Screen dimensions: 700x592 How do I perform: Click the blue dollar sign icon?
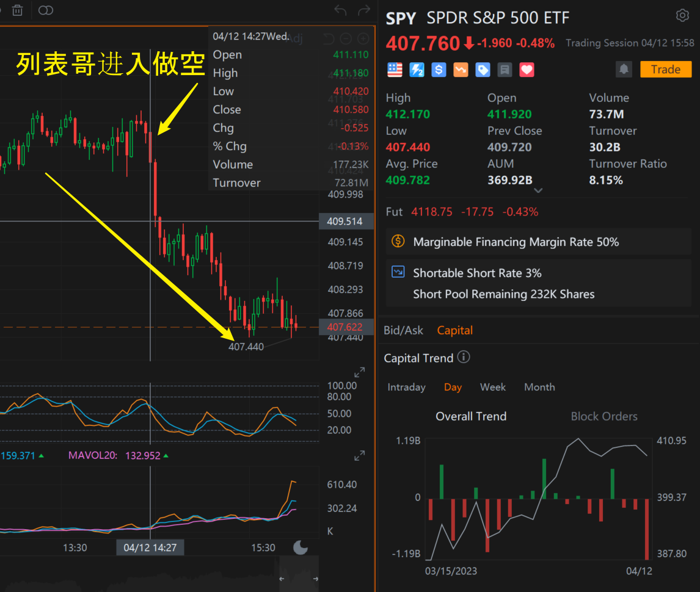(439, 70)
